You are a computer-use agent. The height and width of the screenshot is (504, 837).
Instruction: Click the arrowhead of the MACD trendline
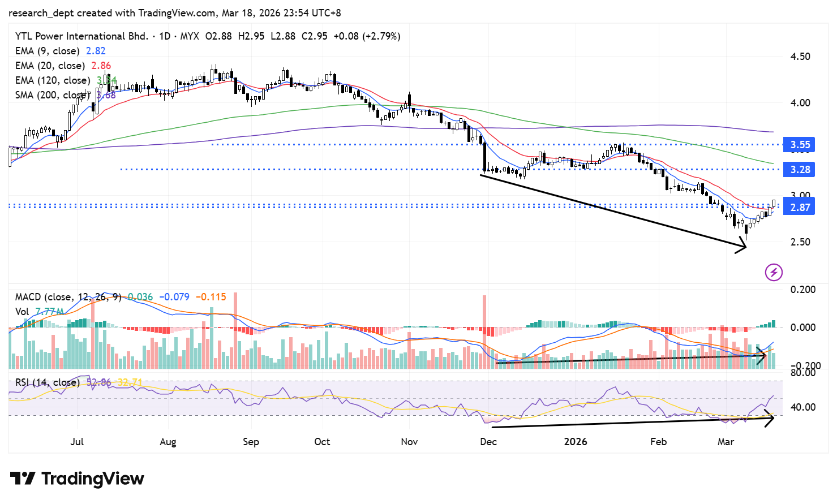tap(762, 356)
